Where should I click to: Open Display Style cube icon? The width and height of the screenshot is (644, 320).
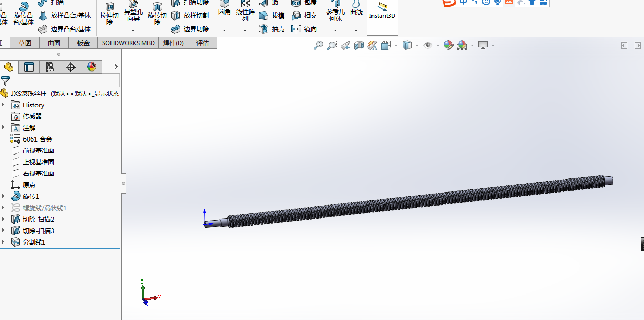407,46
